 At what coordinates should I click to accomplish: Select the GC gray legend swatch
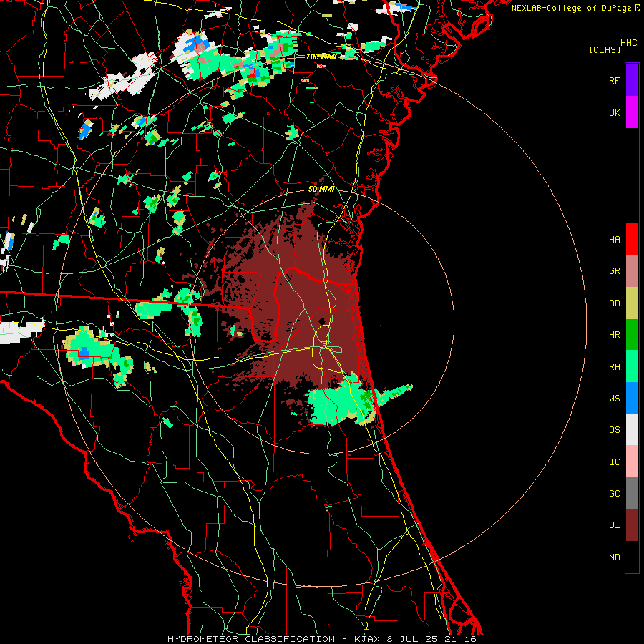point(632,493)
